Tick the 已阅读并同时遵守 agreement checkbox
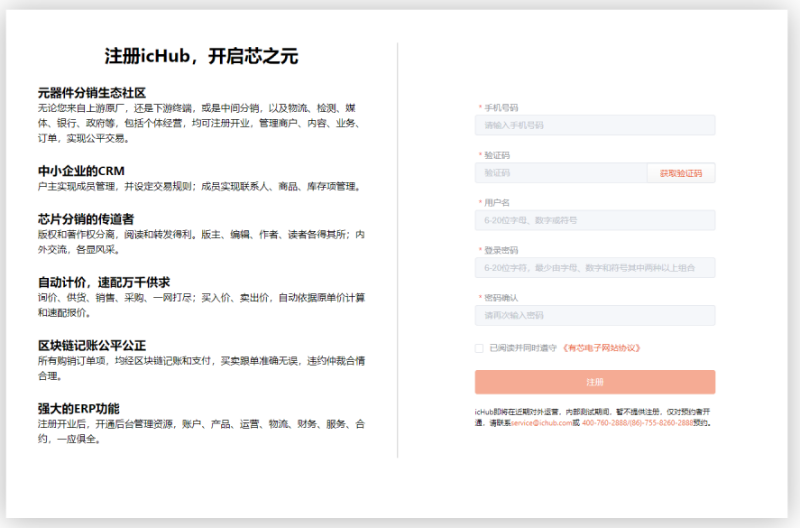This screenshot has height=529, width=801. coord(479,348)
